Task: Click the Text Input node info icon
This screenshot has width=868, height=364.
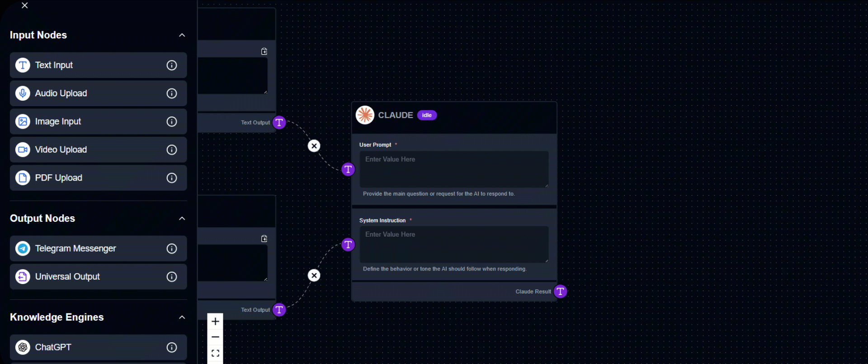Action: [x=172, y=65]
